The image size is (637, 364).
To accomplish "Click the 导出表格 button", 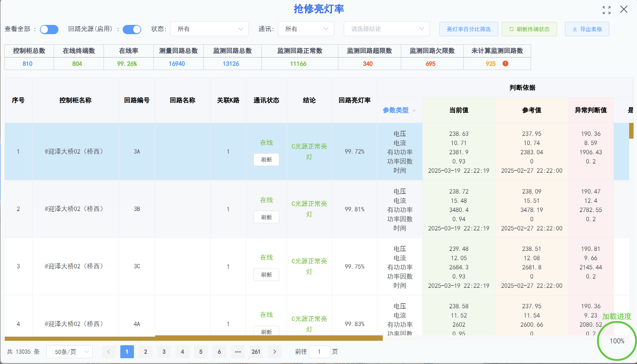I will (x=587, y=29).
